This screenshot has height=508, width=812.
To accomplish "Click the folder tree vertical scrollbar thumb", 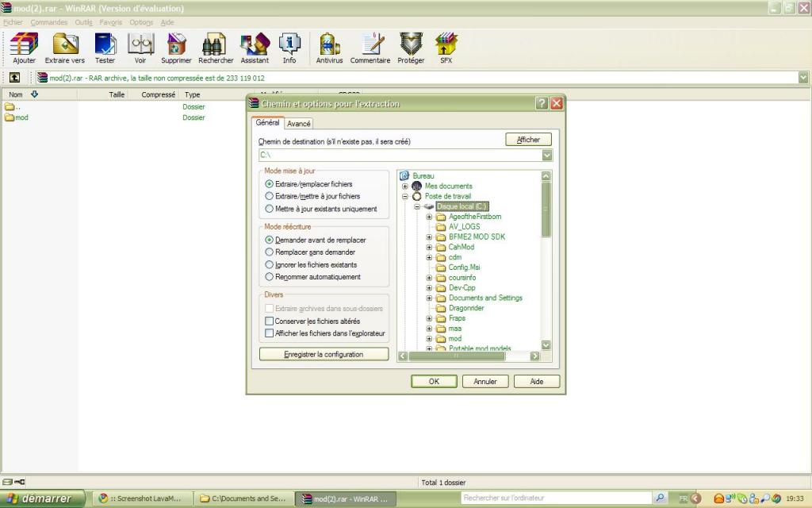I will tap(546, 210).
